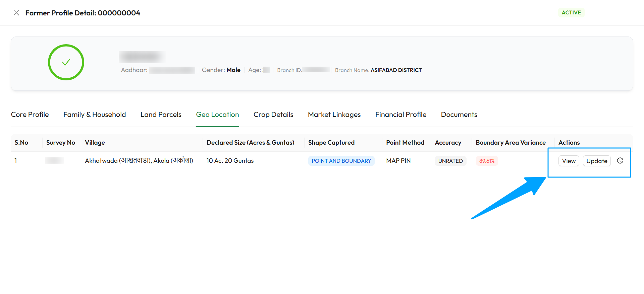Image resolution: width=644 pixels, height=294 pixels.
Task: Click the Farmer Profile Detail title
Action: tap(83, 13)
